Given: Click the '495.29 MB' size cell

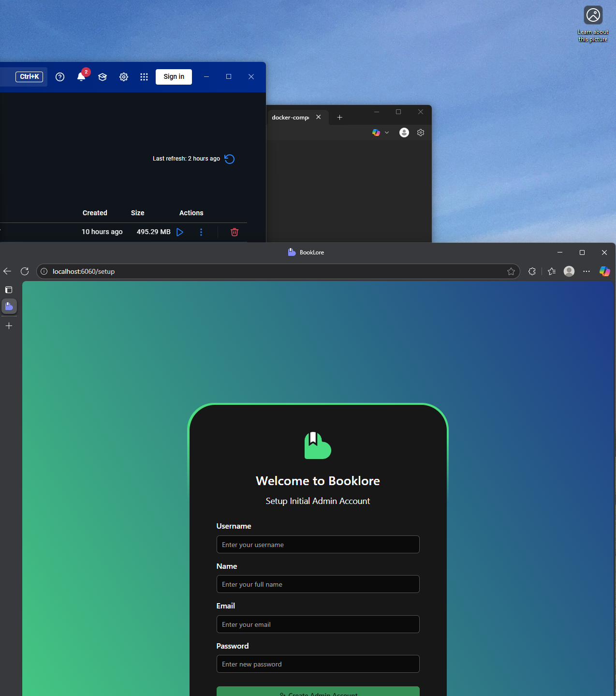Looking at the screenshot, I should pyautogui.click(x=154, y=232).
